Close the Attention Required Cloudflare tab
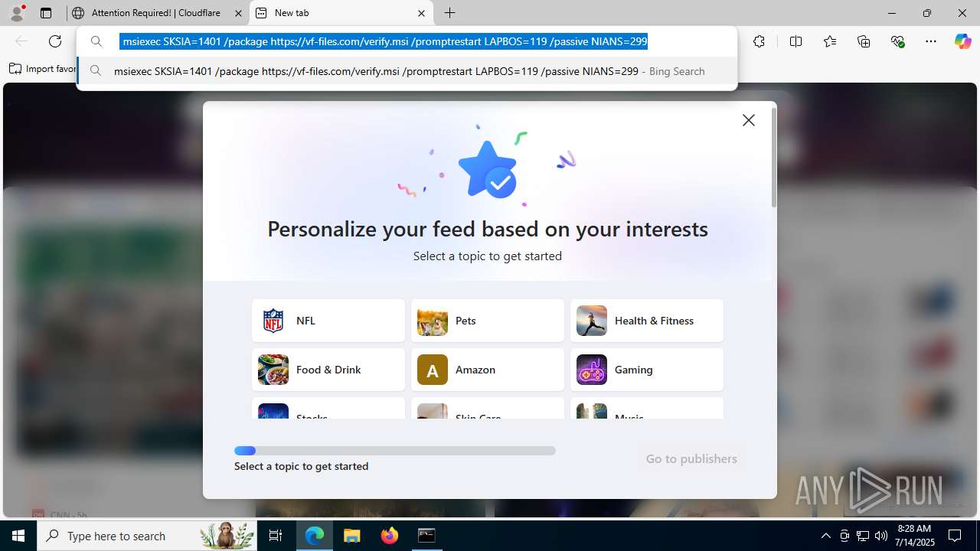 237,13
